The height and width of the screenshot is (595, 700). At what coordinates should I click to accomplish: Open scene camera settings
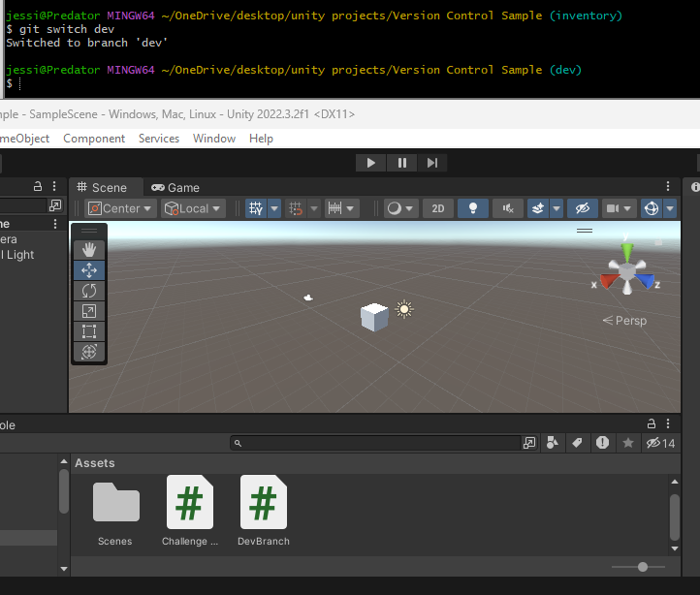point(612,208)
